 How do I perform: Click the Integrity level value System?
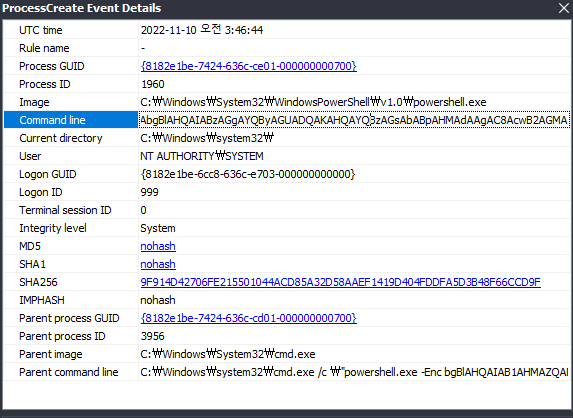click(158, 228)
